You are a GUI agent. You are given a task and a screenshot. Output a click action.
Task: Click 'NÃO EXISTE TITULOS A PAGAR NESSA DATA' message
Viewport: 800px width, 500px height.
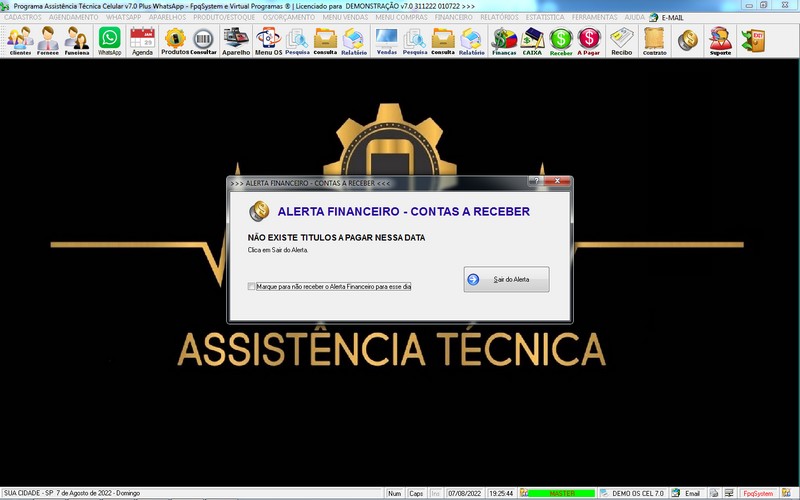[x=336, y=238]
